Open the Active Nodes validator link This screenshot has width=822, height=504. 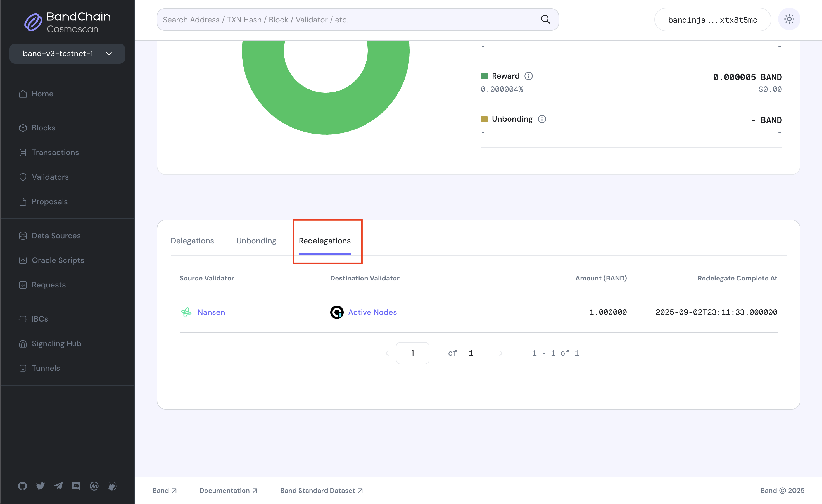pos(372,312)
